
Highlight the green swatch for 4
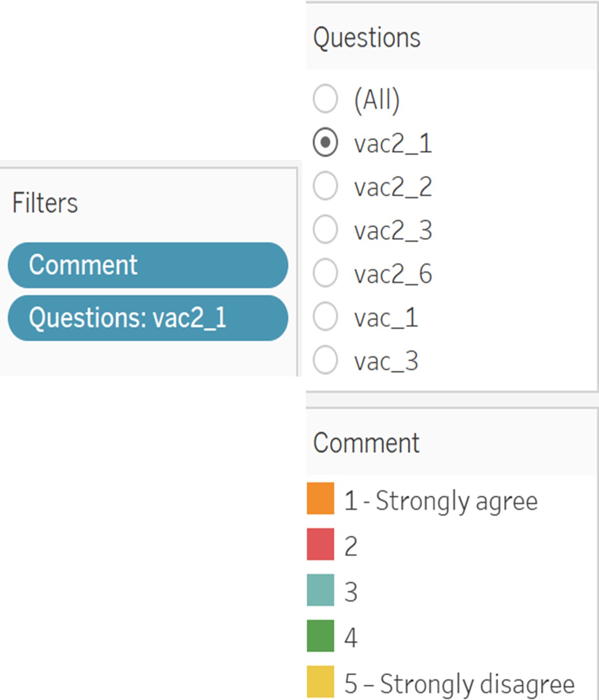point(320,636)
